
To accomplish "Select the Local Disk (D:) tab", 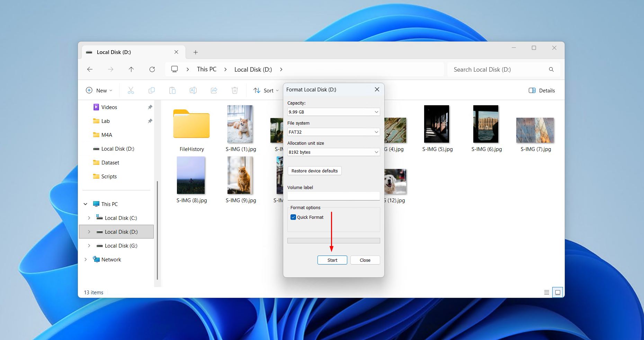I will point(133,52).
